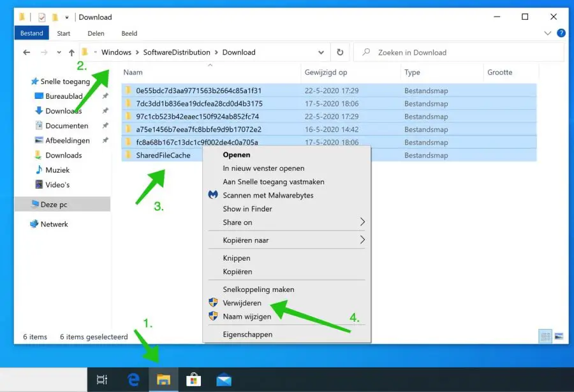Viewport: 574px width, 392px height.
Task: Expand the ribbon with the chevron
Action: pos(548,33)
